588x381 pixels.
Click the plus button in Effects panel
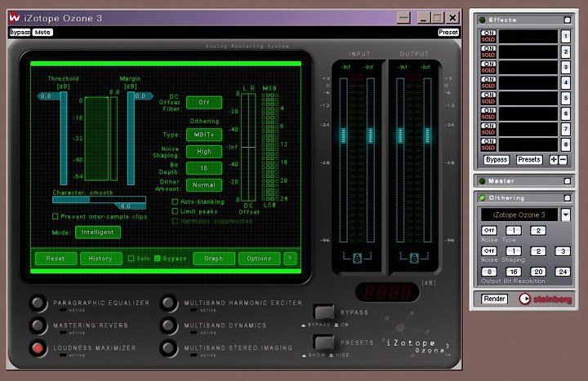click(x=554, y=160)
